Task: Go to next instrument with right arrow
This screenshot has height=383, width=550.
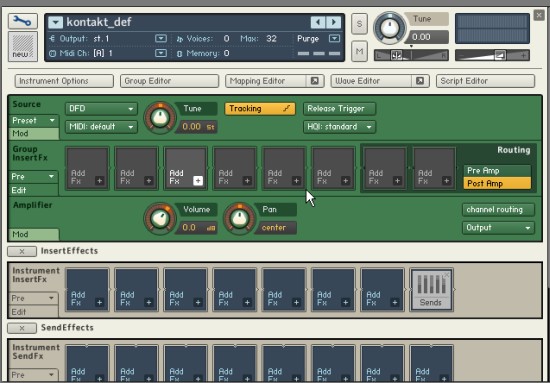Action: coord(334,22)
